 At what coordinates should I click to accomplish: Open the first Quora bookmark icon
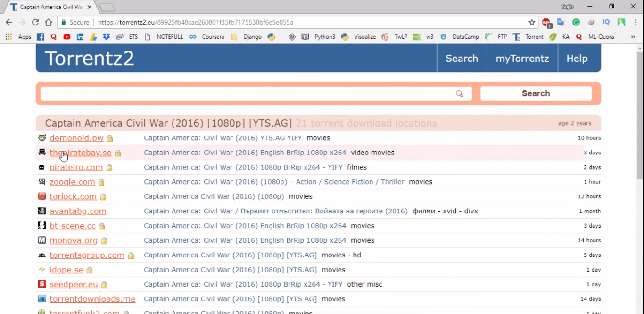tap(54, 36)
